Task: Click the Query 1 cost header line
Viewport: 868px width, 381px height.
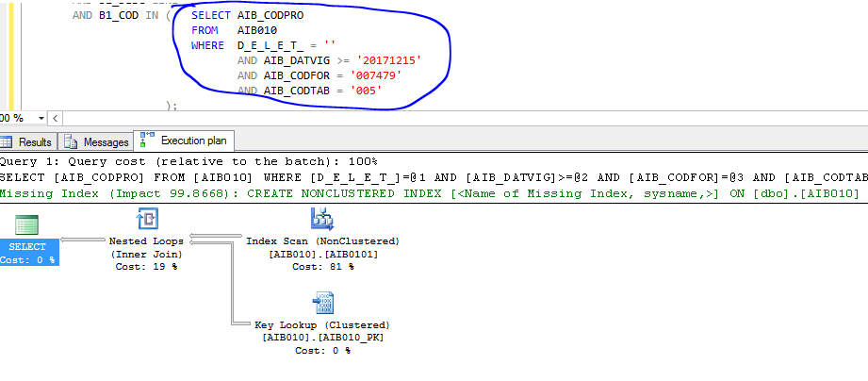Action: tap(188, 161)
